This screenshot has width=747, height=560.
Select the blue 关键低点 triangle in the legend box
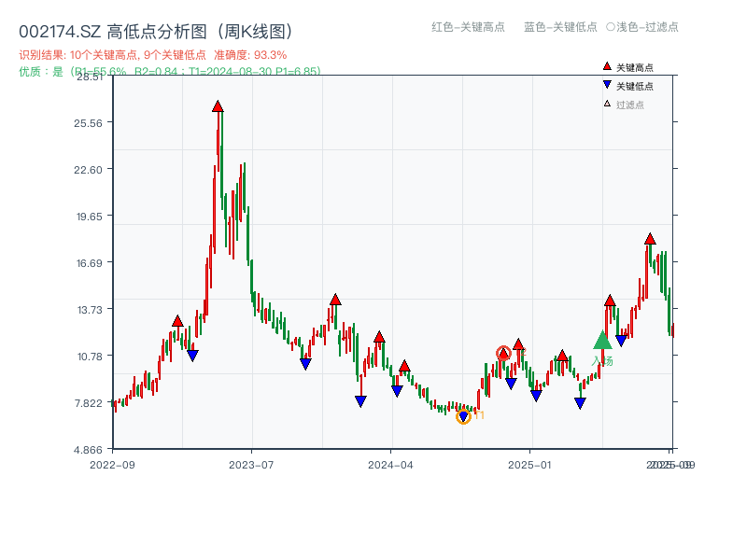pos(606,83)
